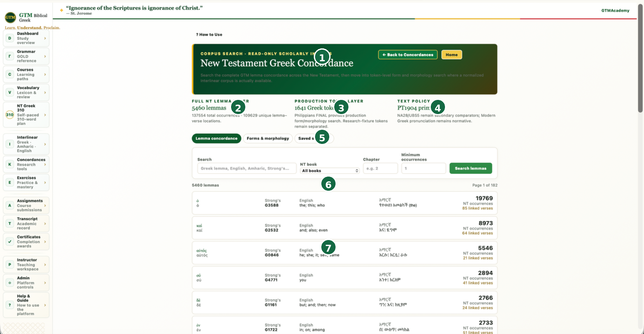644x334 pixels.
Task: Open the Courses sidebar icon
Action: tap(10, 74)
